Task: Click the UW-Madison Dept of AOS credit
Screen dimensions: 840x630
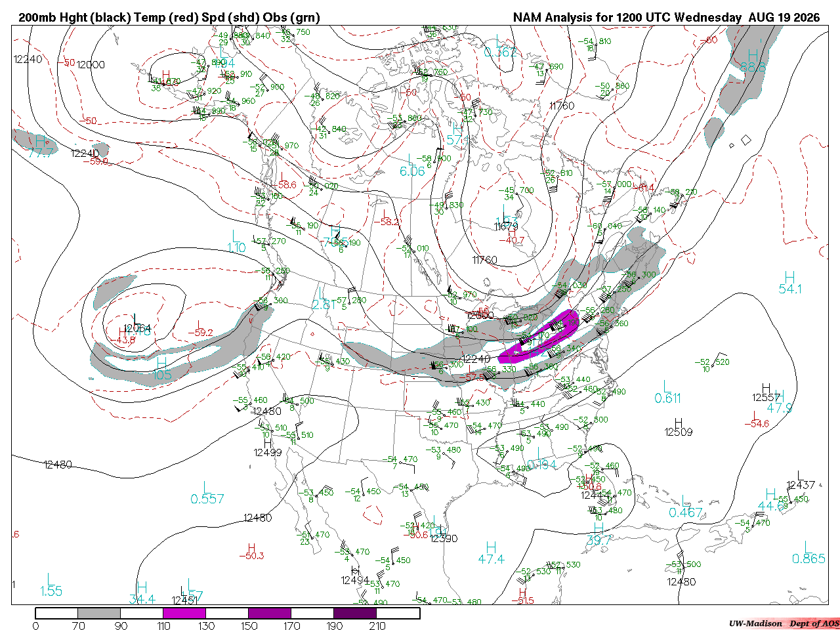Action: point(784,623)
